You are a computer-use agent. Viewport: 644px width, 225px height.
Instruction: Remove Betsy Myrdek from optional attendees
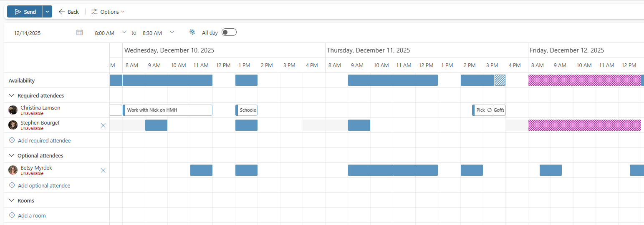coord(103,170)
